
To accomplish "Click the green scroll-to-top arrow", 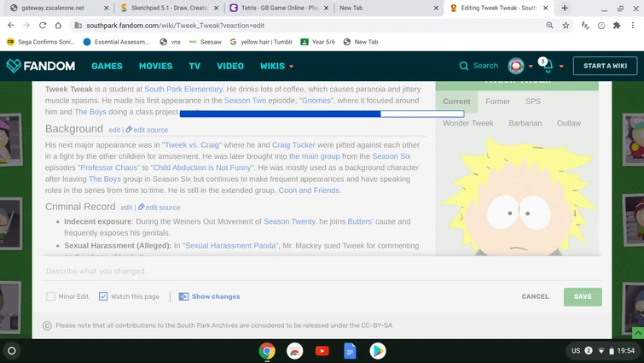I will tap(638, 333).
